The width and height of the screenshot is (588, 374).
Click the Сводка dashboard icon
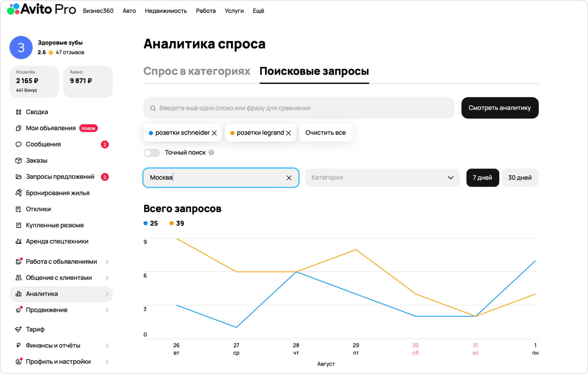click(x=19, y=112)
